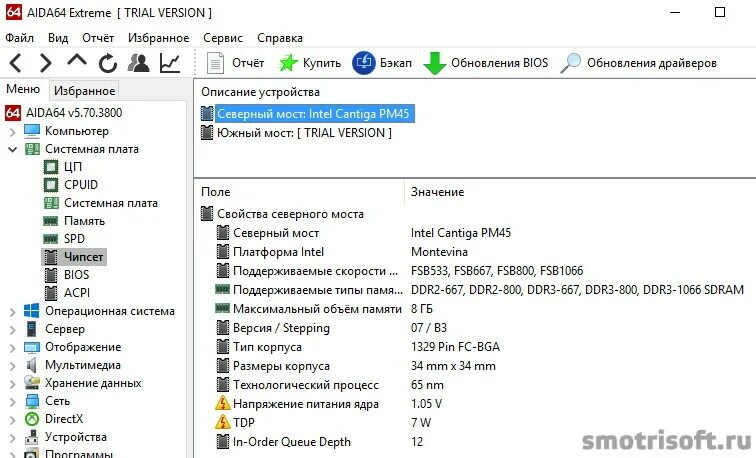This screenshot has width=756, height=458.
Task: Expand the Хранение данных node
Action: (x=13, y=384)
